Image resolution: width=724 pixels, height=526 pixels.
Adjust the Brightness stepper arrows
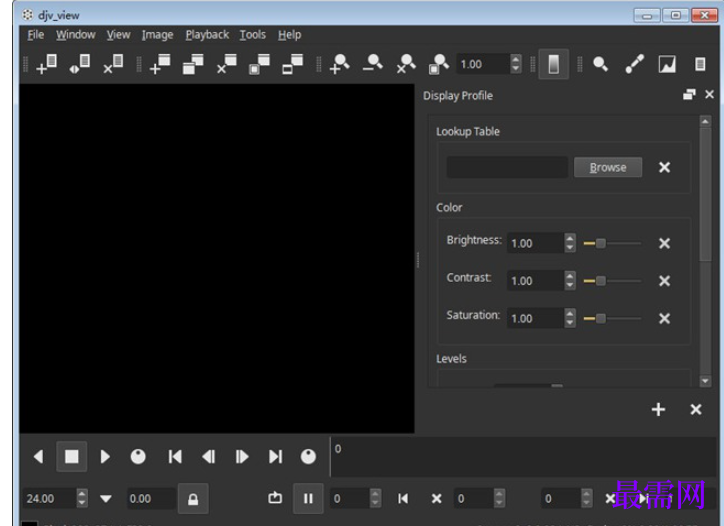pyautogui.click(x=570, y=243)
